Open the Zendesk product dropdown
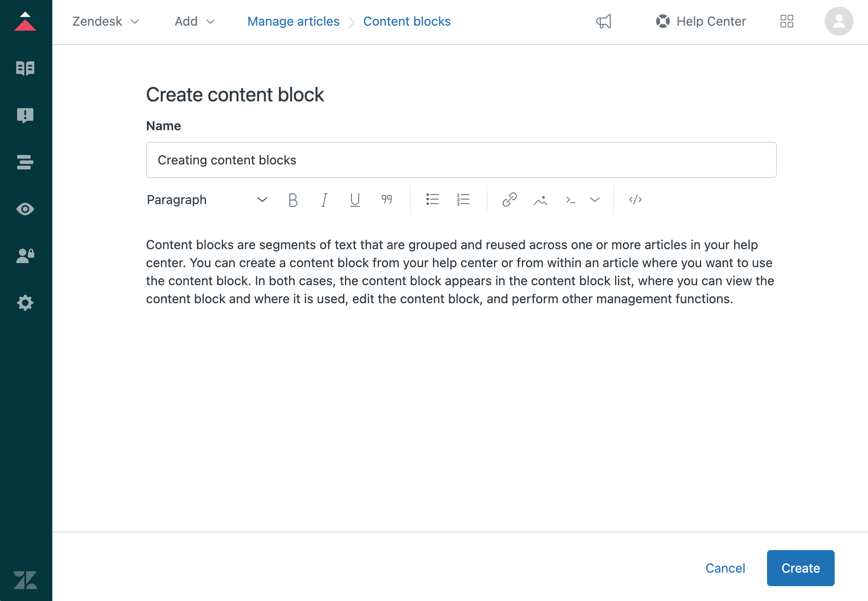This screenshot has width=868, height=601. (x=106, y=21)
